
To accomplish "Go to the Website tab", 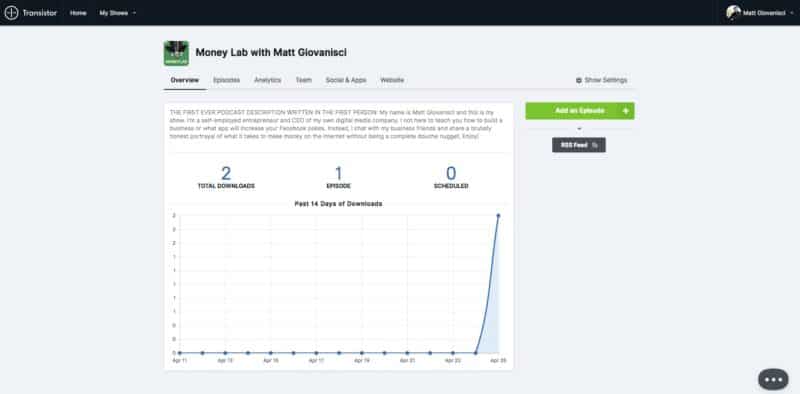I will 392,80.
